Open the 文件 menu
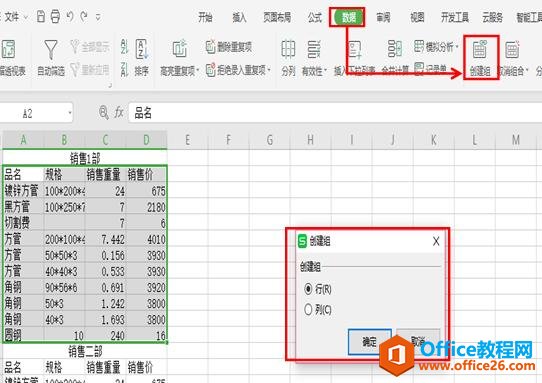Image resolution: width=542 pixels, height=383 pixels. pyautogui.click(x=12, y=17)
